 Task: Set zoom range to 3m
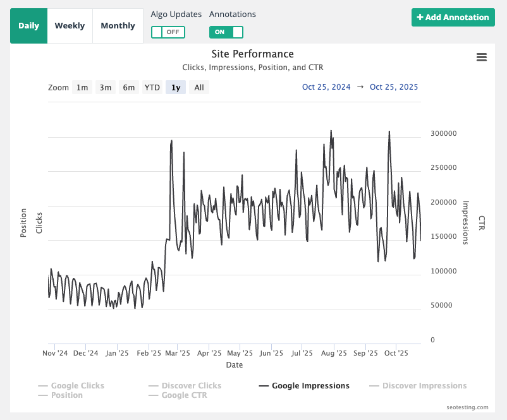(106, 87)
